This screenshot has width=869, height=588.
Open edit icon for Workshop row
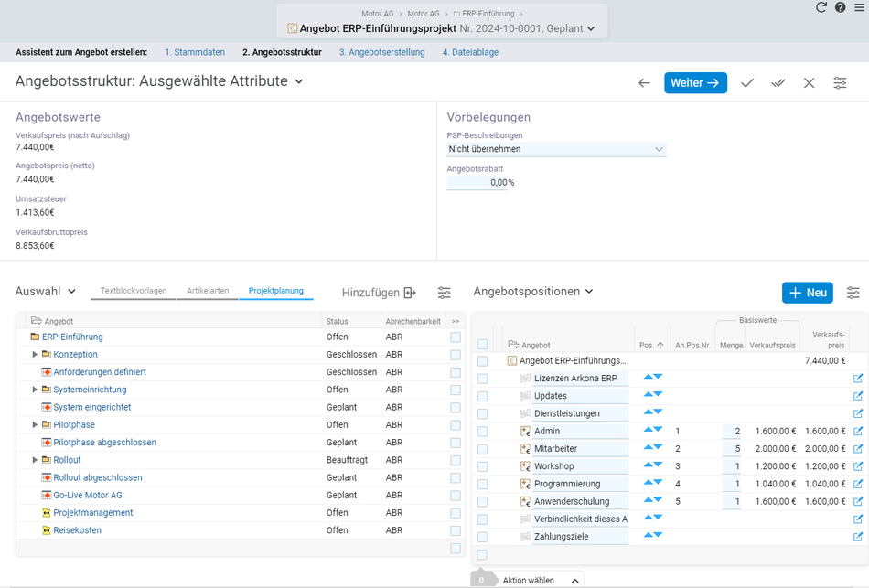pyautogui.click(x=858, y=466)
